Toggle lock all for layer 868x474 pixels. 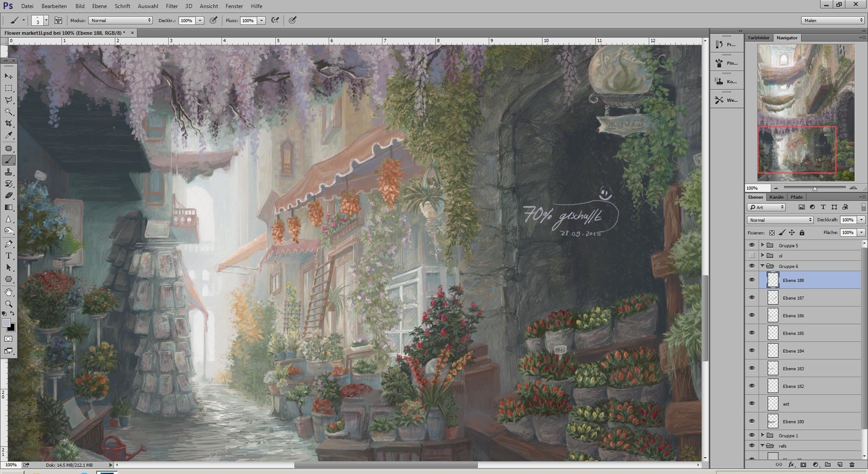point(802,233)
